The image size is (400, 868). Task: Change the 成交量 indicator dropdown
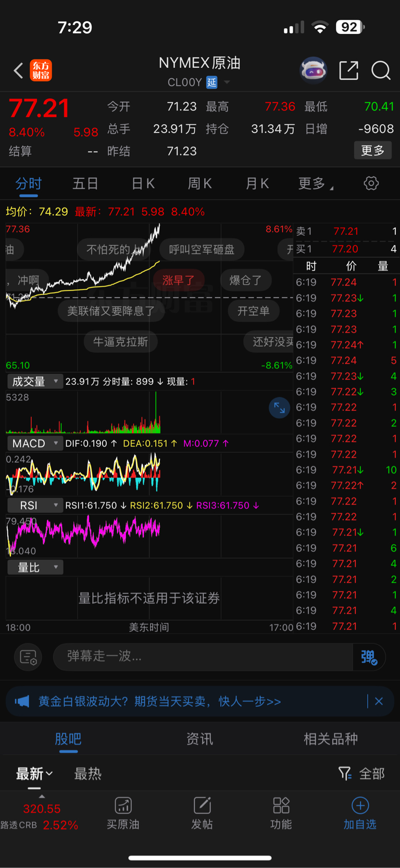coord(35,382)
